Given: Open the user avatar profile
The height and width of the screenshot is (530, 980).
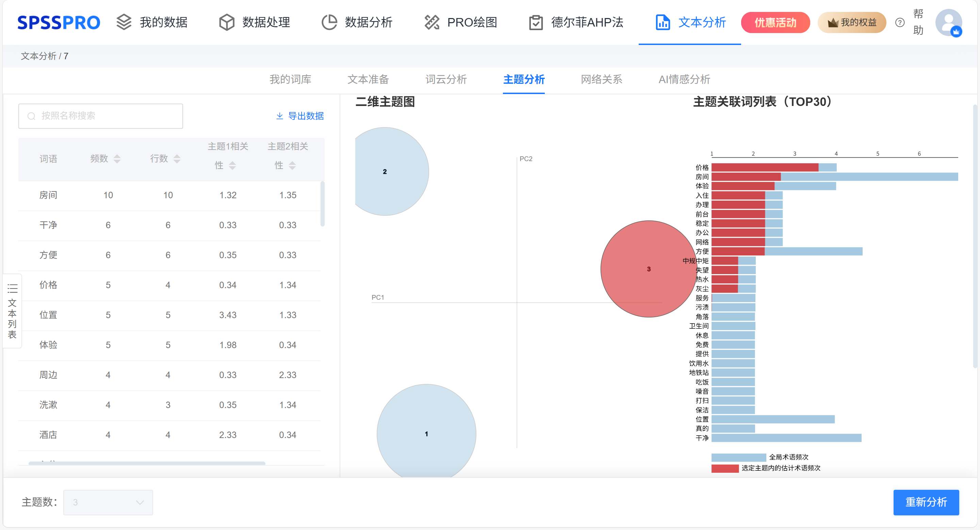Looking at the screenshot, I should click(x=948, y=22).
